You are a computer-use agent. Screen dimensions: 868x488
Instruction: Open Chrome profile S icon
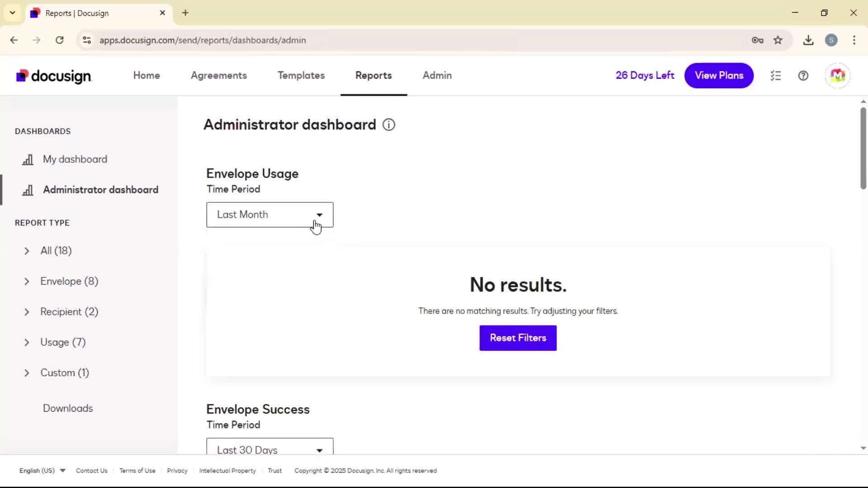831,40
